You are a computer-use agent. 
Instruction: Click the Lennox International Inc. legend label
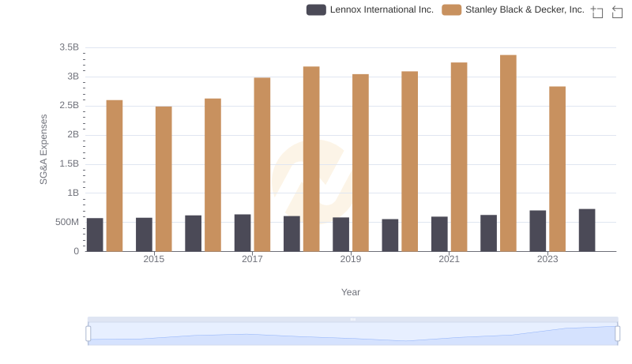(382, 9)
